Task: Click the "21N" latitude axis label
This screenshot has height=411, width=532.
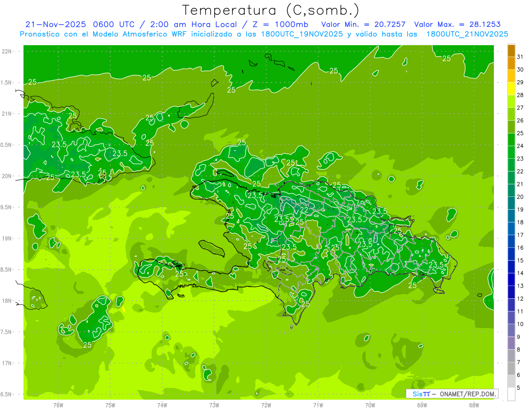Action: pos(7,114)
